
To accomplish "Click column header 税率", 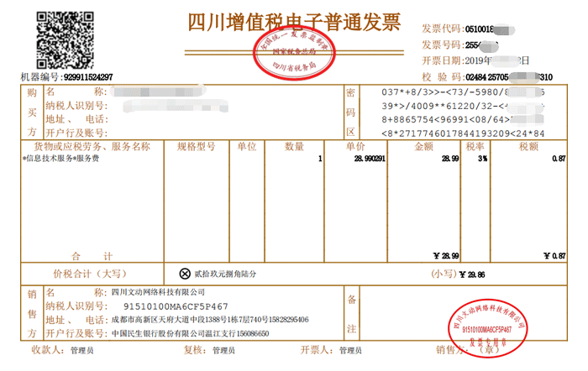I will [x=475, y=147].
